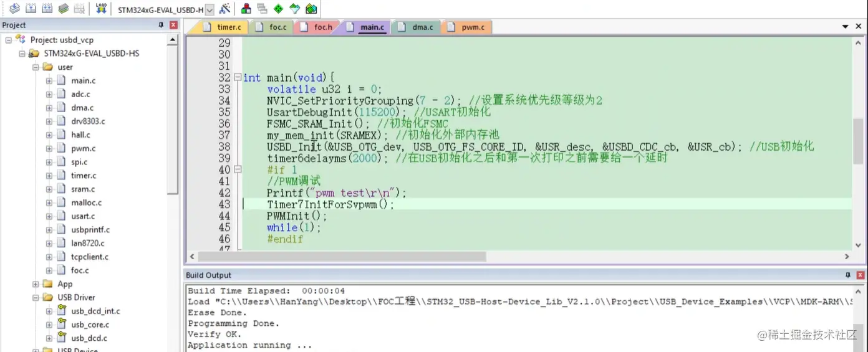Click the Select Software Packs icon
This screenshot has height=352, width=868.
pyautogui.click(x=295, y=9)
